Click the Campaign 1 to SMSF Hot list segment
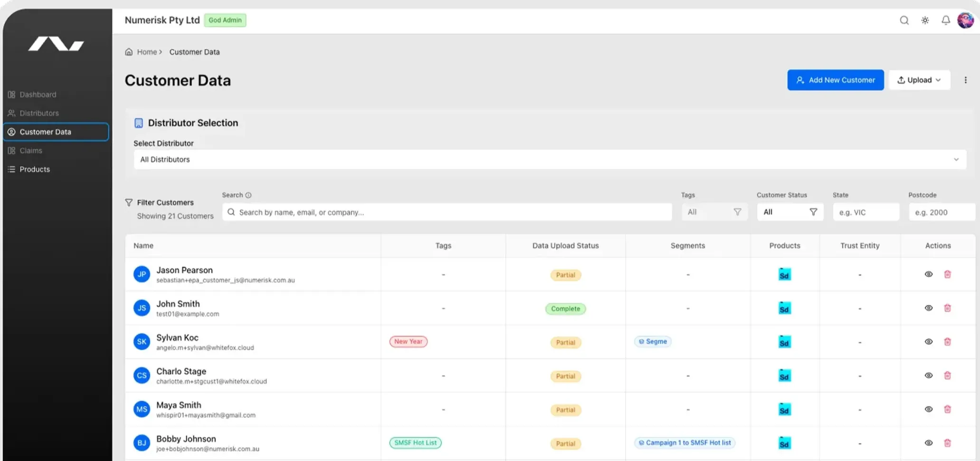The image size is (980, 461). [685, 443]
